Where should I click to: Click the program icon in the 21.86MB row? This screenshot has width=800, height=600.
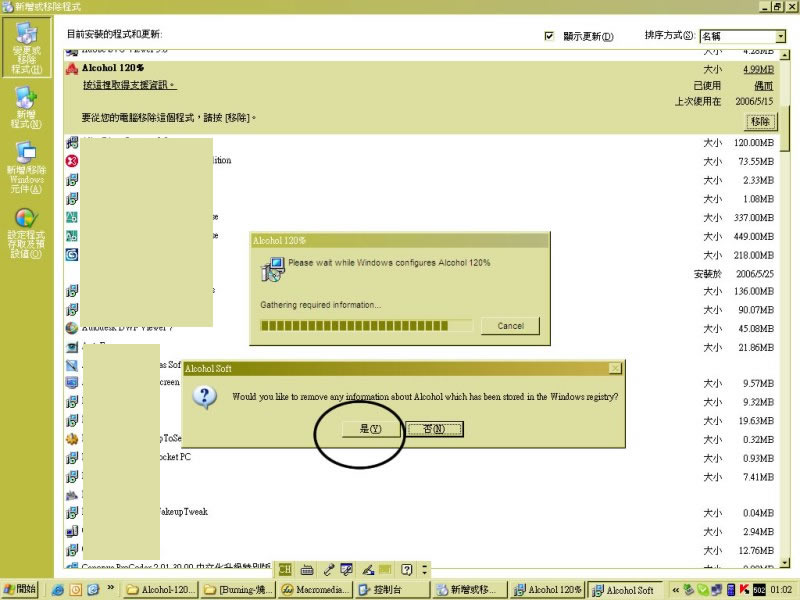[x=72, y=347]
